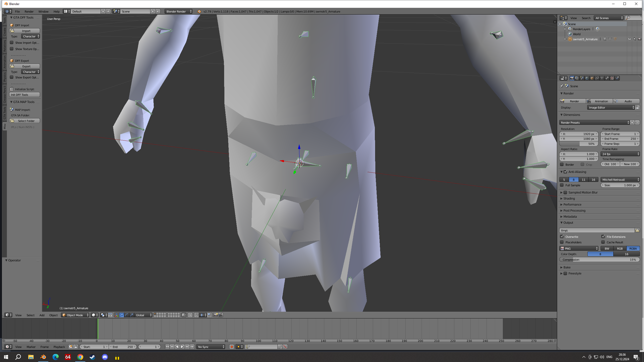Image resolution: width=644 pixels, height=362 pixels.
Task: Open the Bone properties tab icon
Action: 607,78
